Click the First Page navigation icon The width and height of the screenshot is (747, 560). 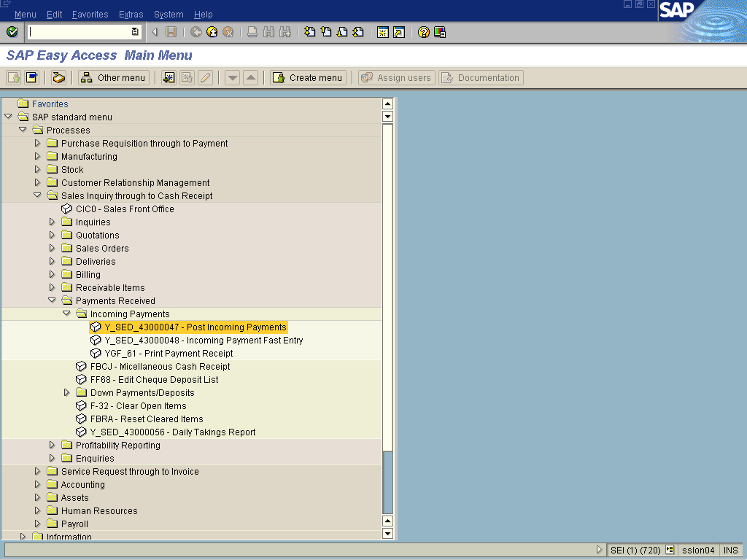click(x=310, y=32)
